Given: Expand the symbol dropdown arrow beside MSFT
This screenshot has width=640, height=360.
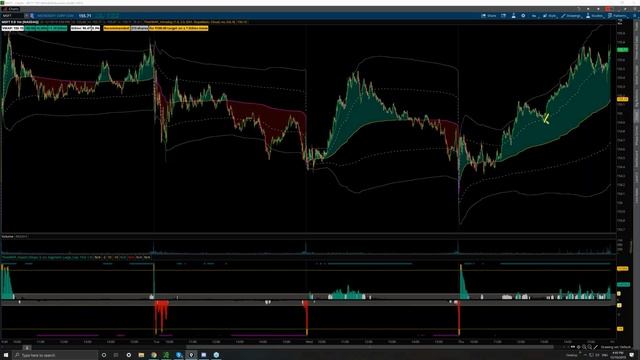Looking at the screenshot, I should tap(26, 16).
